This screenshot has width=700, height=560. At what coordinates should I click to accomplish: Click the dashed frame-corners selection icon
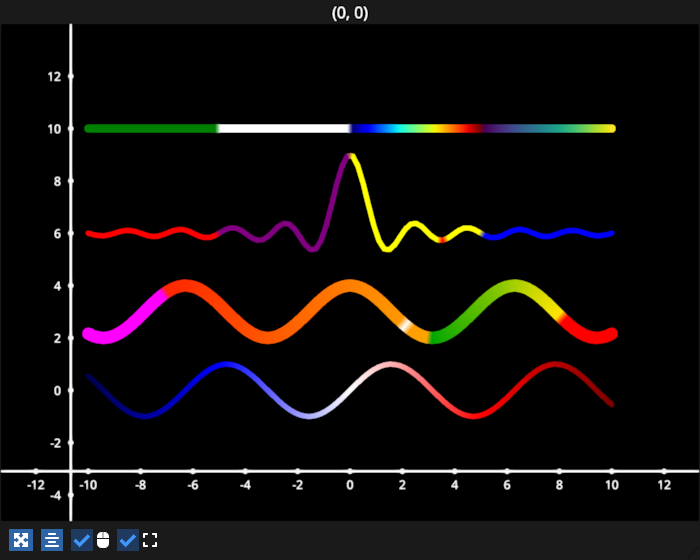click(x=150, y=540)
